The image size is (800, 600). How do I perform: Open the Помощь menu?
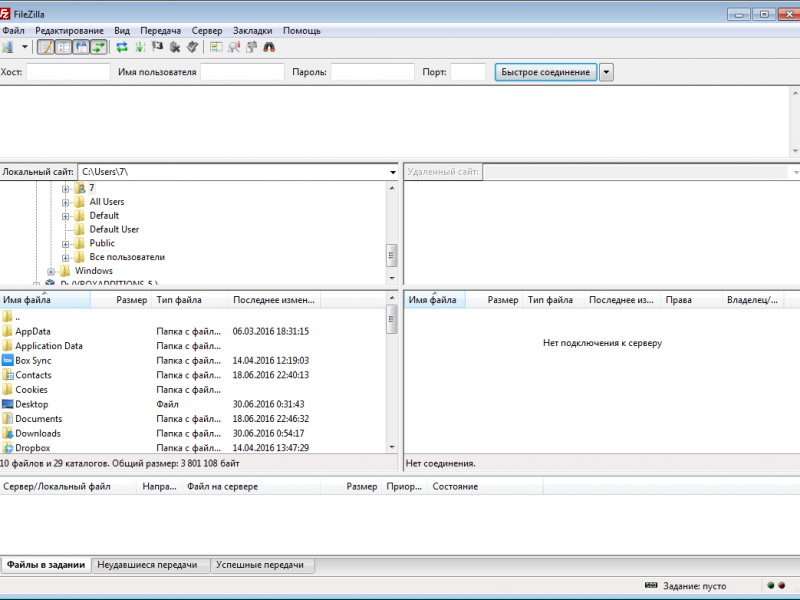coord(302,31)
